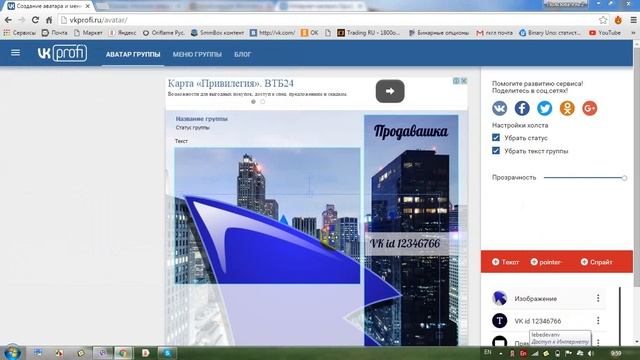Open options menu for Изображение layer

(x=598, y=298)
